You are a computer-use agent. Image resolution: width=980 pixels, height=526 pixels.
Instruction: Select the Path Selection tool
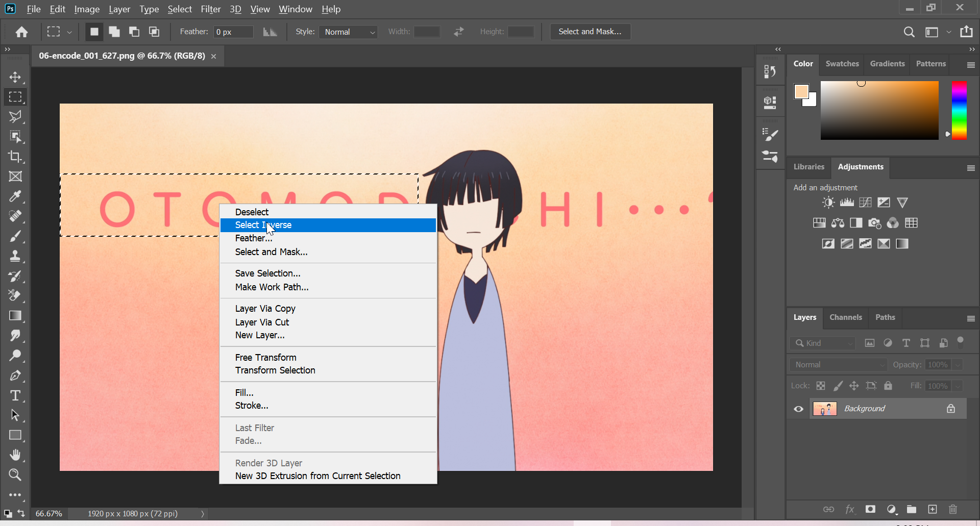click(15, 415)
